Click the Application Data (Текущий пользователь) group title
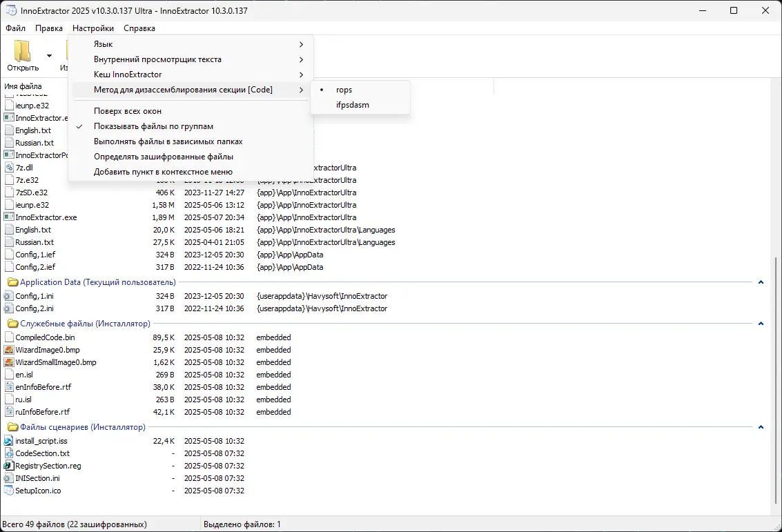Screen dimensions: 782x532 click(x=98, y=282)
